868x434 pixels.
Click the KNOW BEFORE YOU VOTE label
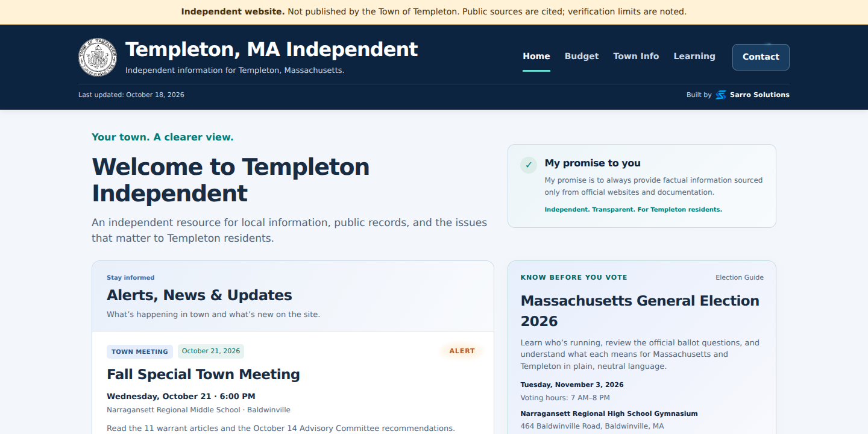[x=574, y=277]
